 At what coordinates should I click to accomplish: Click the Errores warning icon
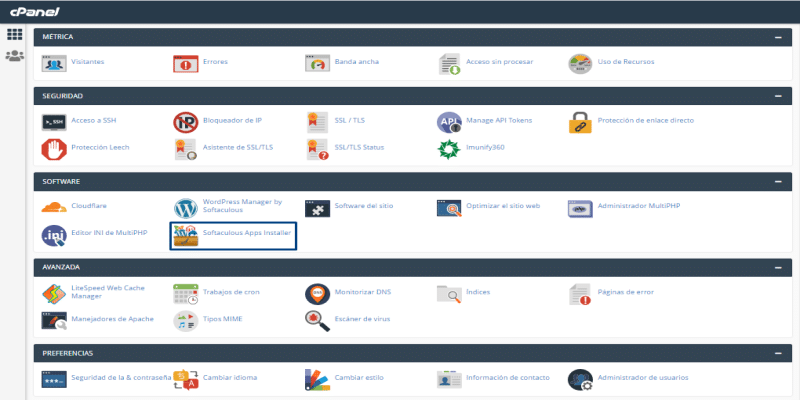pos(186,64)
